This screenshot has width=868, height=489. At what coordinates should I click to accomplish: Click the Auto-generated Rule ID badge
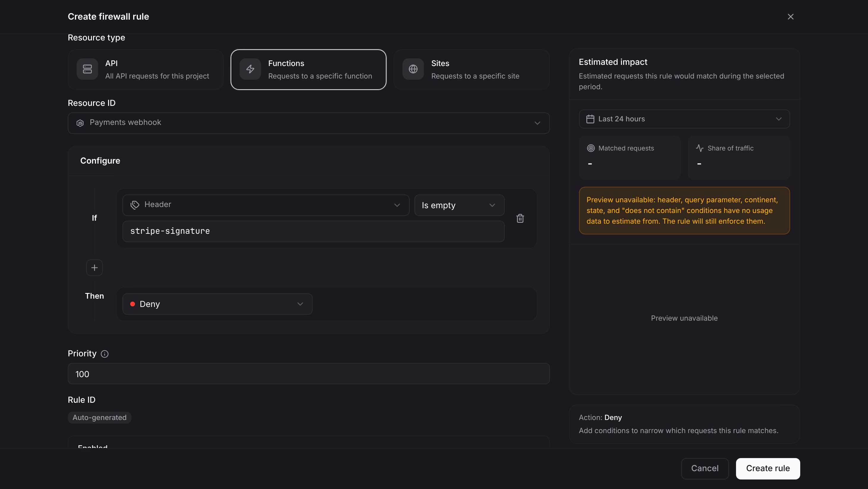pos(99,418)
